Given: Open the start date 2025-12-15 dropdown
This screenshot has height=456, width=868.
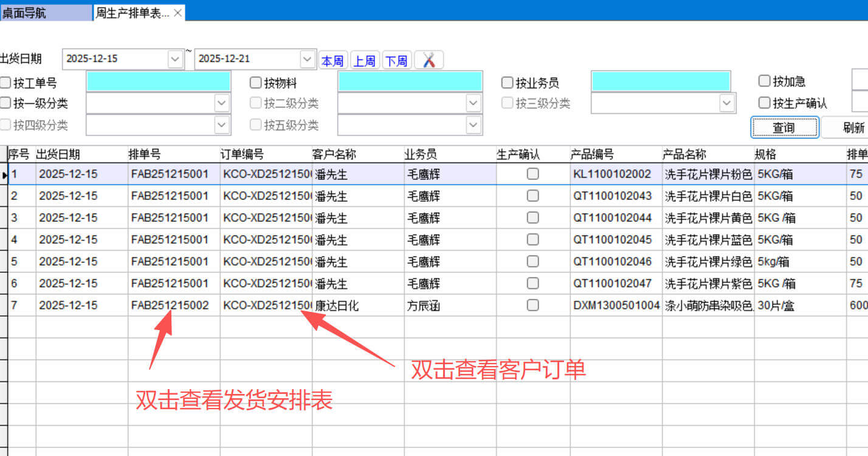Looking at the screenshot, I should (x=175, y=59).
